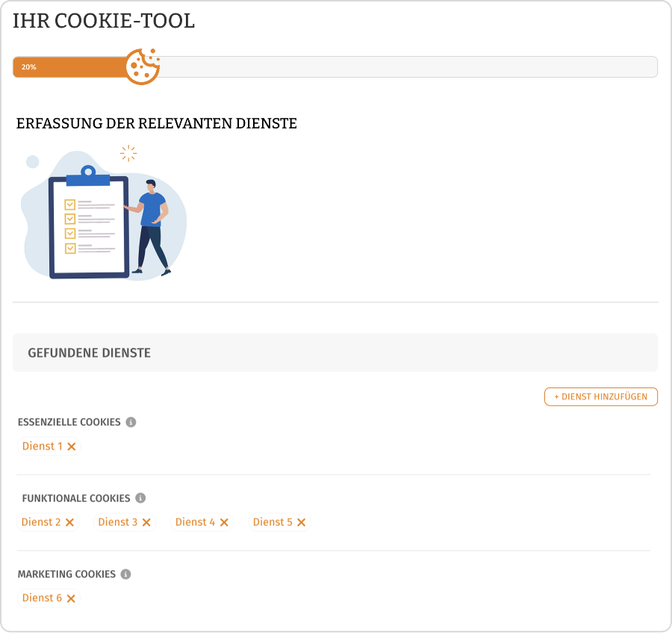Viewport: 672px width, 633px height.
Task: Remove Dienst 6 with its X icon
Action: [71, 598]
